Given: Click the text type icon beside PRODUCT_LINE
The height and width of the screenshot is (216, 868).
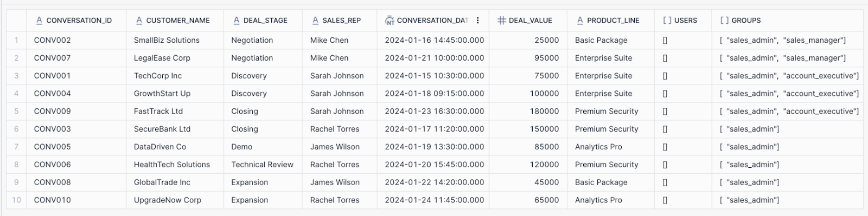Looking at the screenshot, I should click(x=580, y=21).
